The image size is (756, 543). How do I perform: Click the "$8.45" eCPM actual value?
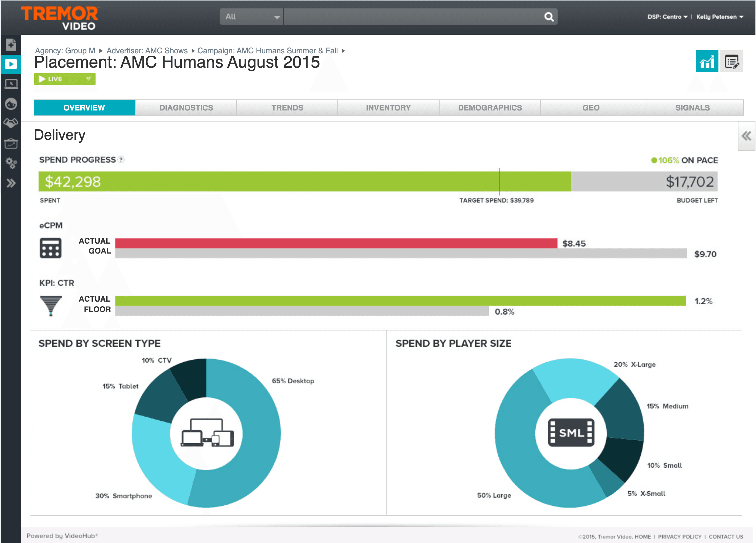pos(574,243)
